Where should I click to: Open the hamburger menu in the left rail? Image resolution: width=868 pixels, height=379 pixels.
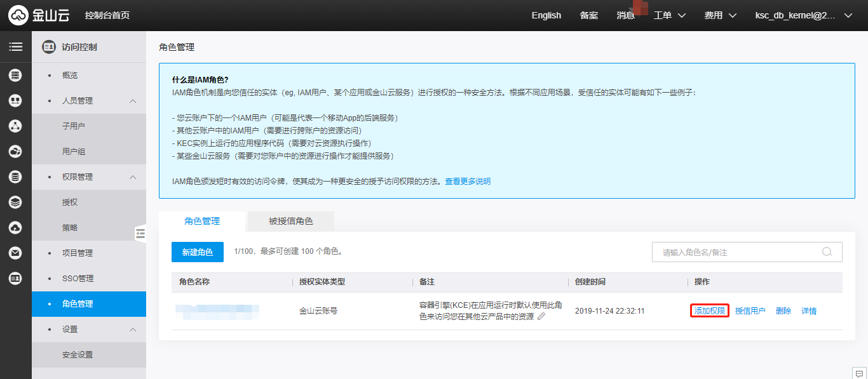tap(15, 46)
